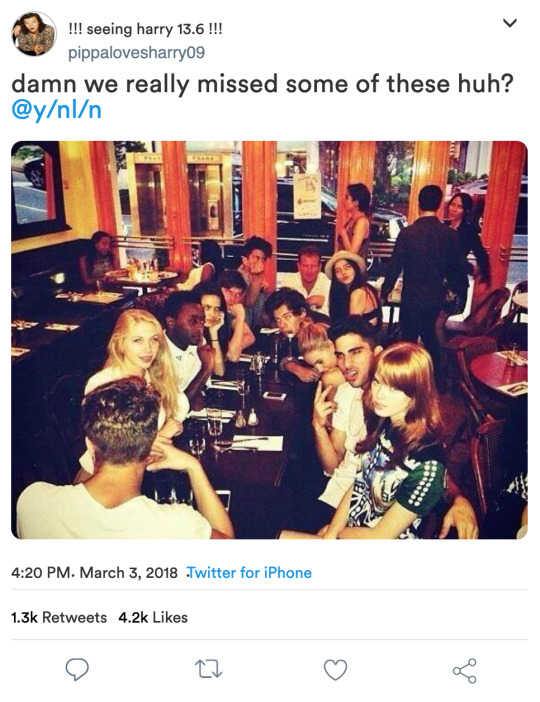Viewport: 540px width, 702px height.
Task: Click the March 3, 2018 date
Action: pyautogui.click(x=129, y=573)
